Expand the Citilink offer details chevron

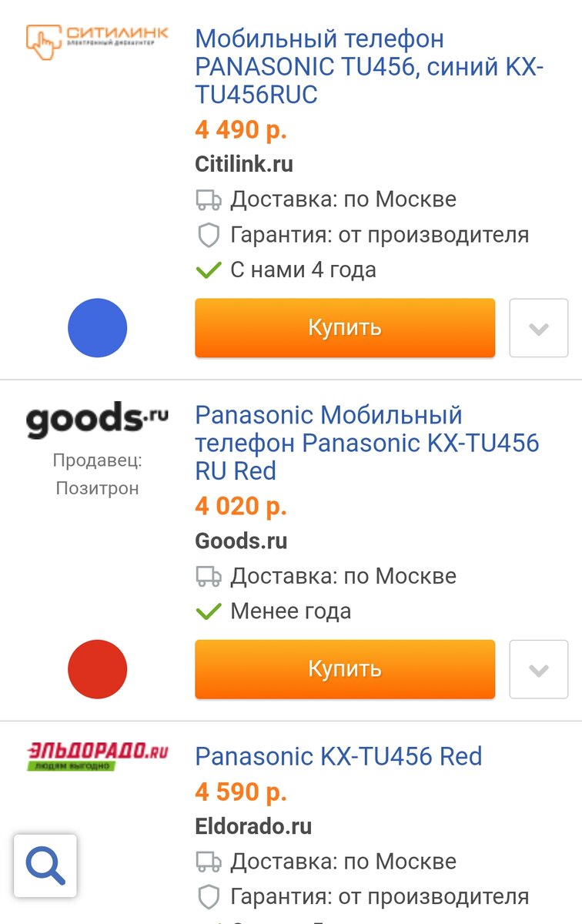click(539, 328)
